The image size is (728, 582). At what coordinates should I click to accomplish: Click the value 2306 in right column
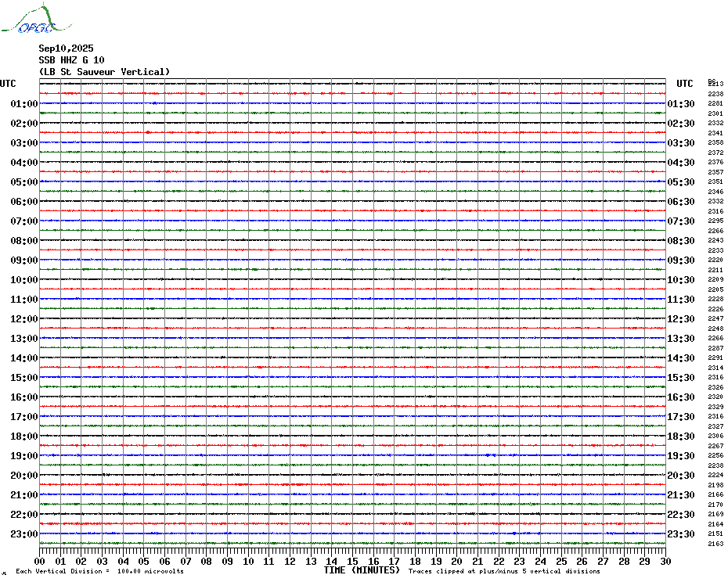(715, 436)
